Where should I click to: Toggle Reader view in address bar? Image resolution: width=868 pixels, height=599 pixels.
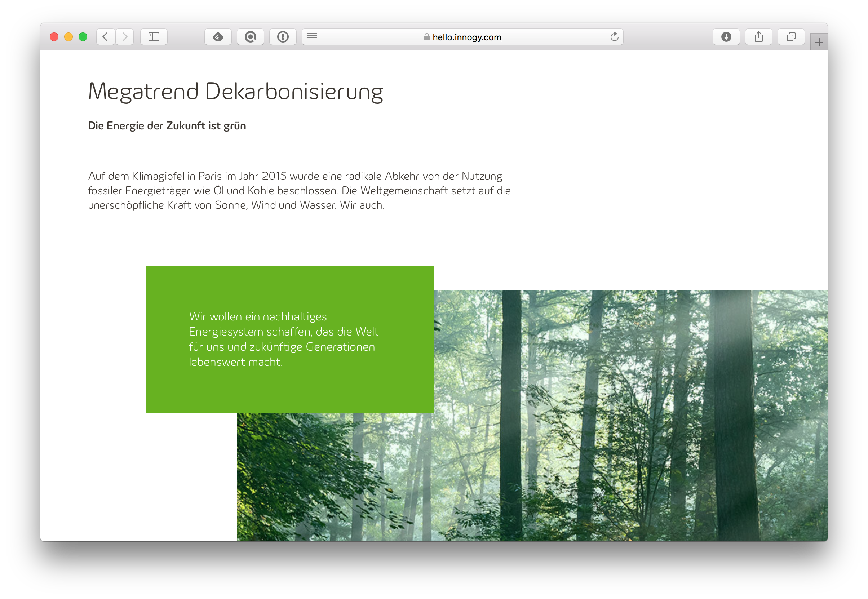[312, 37]
